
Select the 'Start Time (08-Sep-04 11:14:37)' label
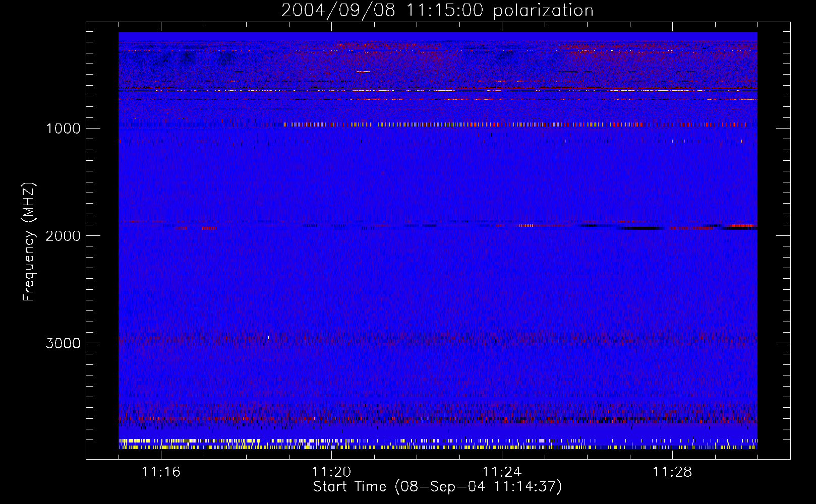(x=437, y=487)
